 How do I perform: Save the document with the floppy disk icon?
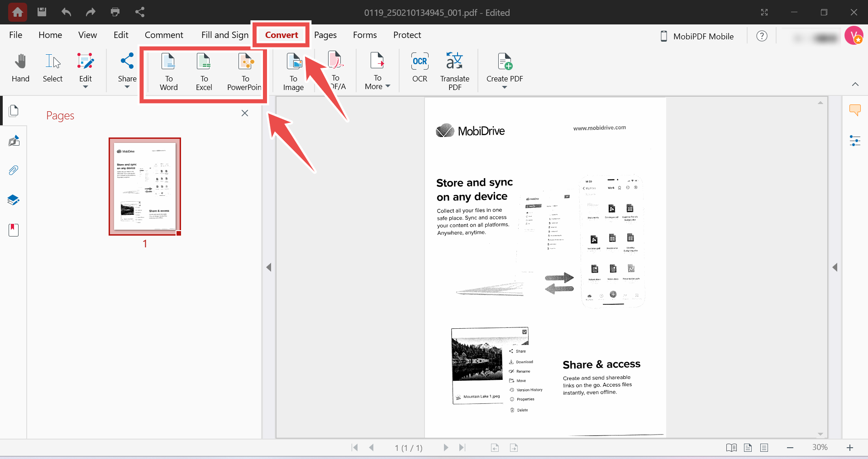coord(42,12)
